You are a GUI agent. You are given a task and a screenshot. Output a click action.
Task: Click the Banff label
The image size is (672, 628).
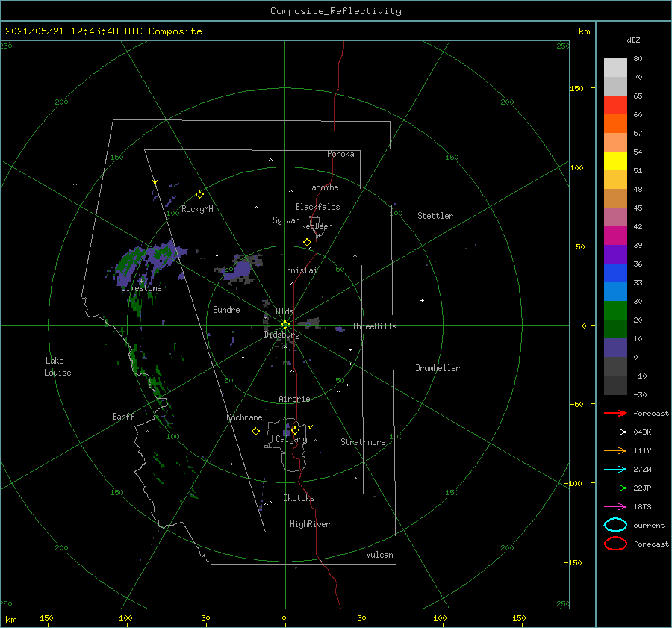click(123, 416)
